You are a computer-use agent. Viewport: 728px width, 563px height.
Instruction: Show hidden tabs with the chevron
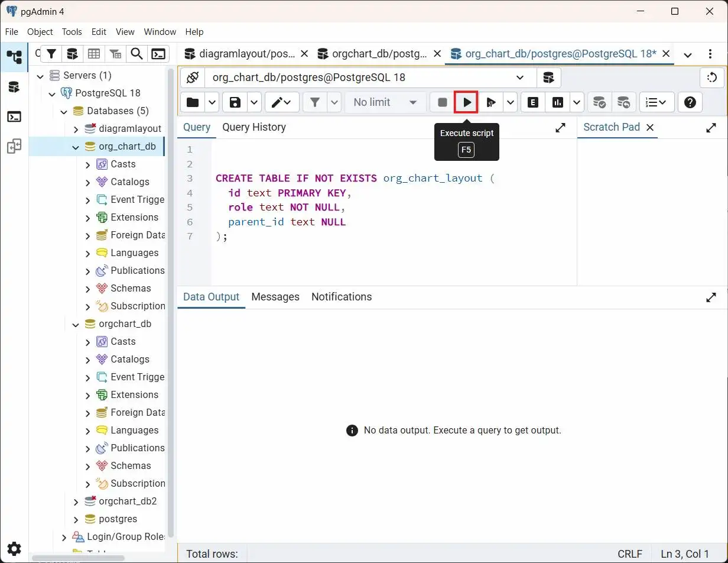pos(688,54)
